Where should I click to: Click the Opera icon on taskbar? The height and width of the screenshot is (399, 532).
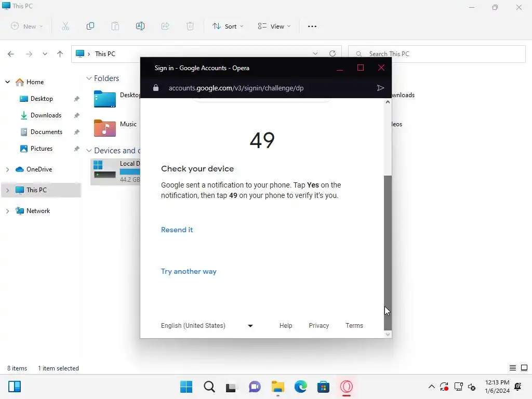(x=347, y=387)
